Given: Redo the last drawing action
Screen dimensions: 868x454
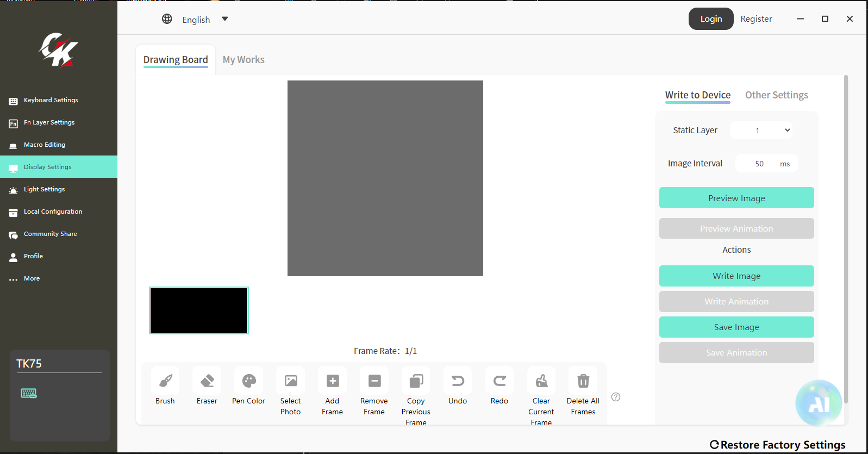Looking at the screenshot, I should point(499,381).
